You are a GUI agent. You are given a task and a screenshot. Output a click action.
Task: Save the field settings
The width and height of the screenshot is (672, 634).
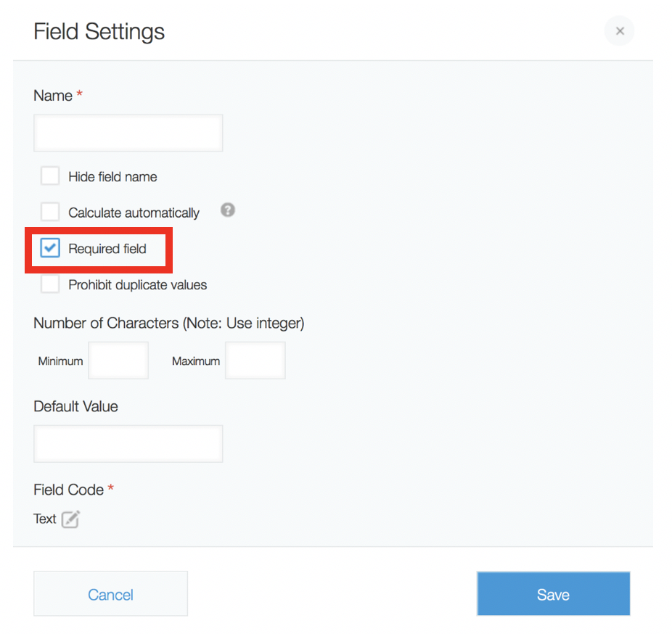point(553,595)
